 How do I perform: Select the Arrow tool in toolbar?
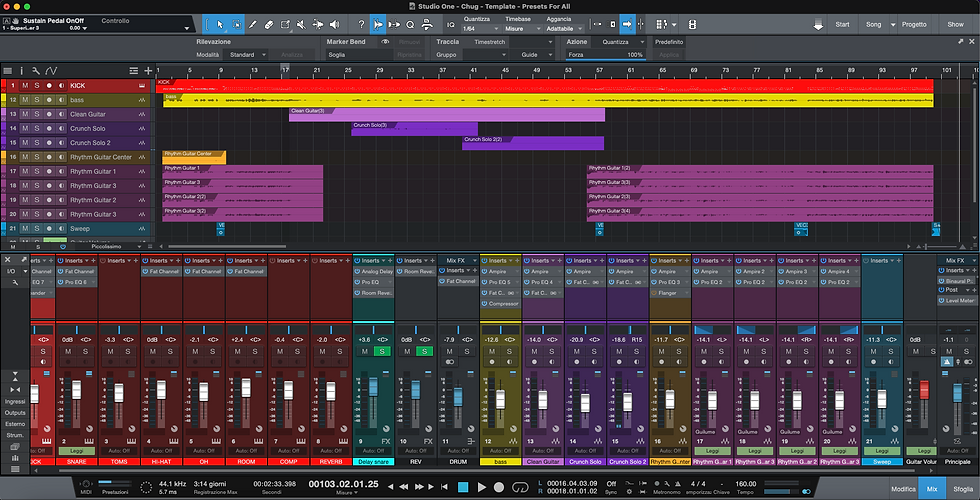pyautogui.click(x=220, y=24)
